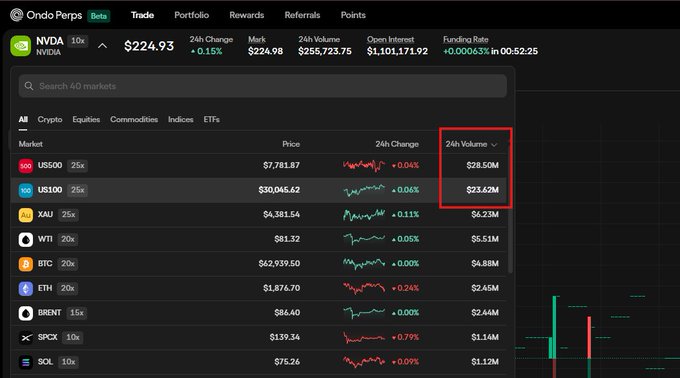Screen dimensions: 680x378
Task: Click the NVDA 10x leverage badge
Action: 78,41
